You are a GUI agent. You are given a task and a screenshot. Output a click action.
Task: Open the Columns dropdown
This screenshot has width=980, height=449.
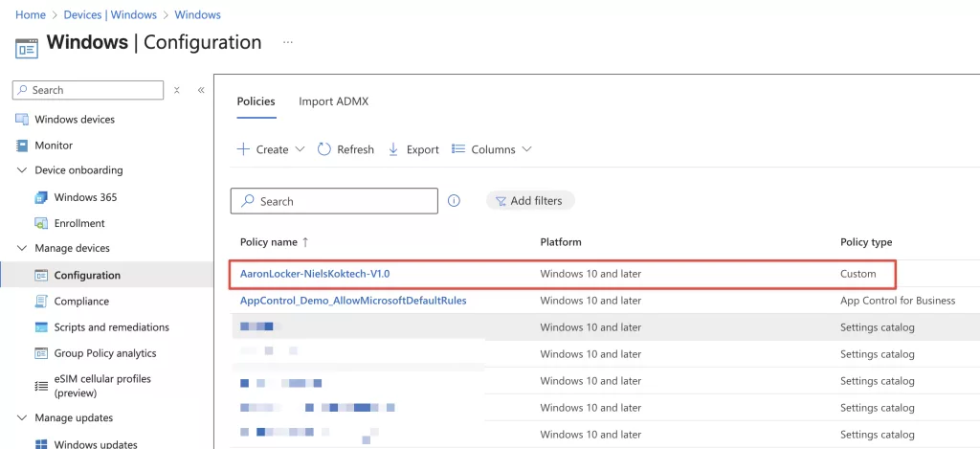(492, 149)
